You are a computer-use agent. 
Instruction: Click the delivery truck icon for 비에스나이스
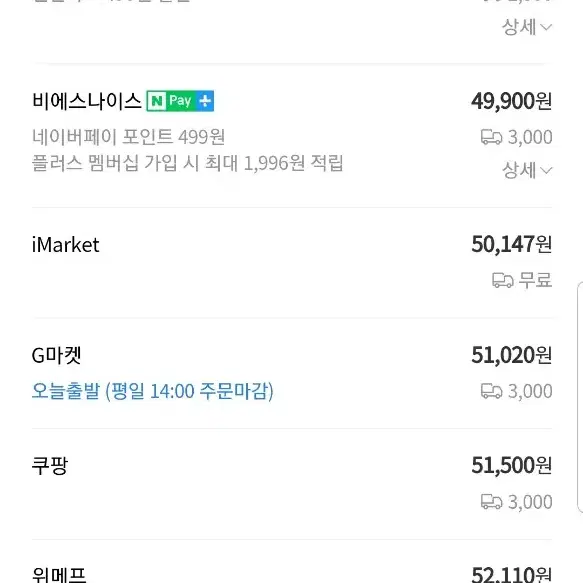(x=491, y=137)
